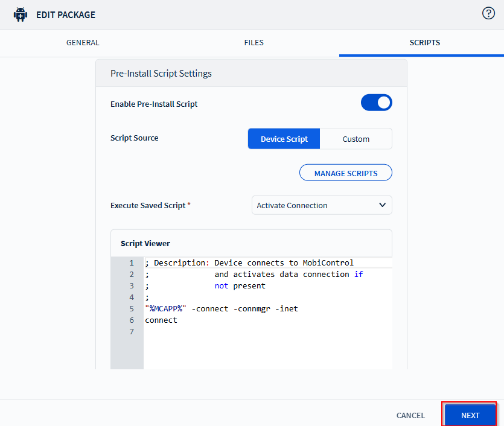Open the Files tab
Viewport: 504px width, 426px height.
click(x=254, y=43)
